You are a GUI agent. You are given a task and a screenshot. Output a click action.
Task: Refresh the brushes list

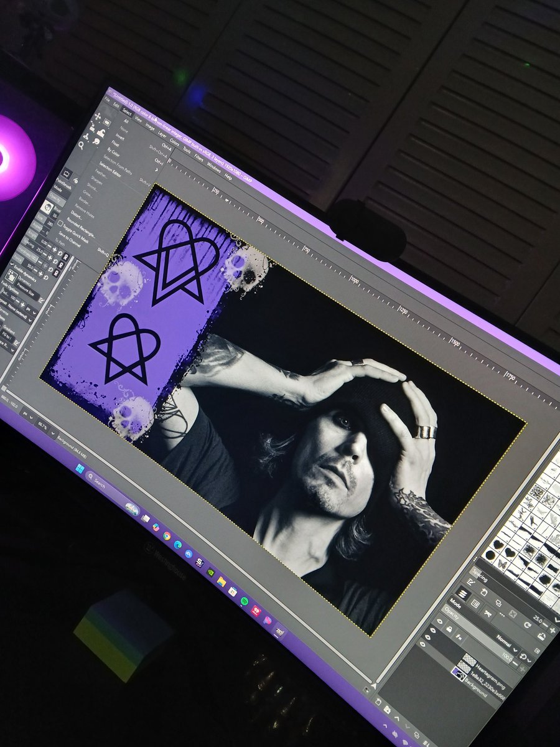click(x=527, y=625)
